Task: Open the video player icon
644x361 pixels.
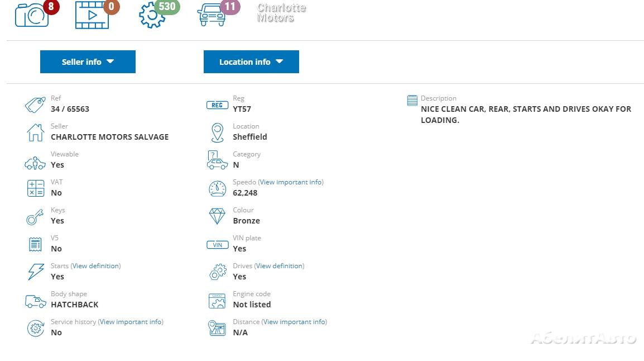Action: pos(92,15)
